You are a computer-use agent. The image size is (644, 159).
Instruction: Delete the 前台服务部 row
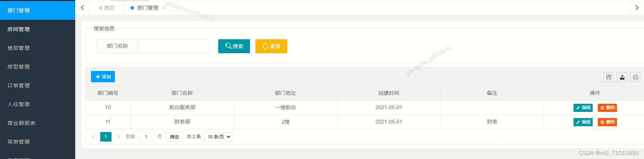click(x=607, y=108)
